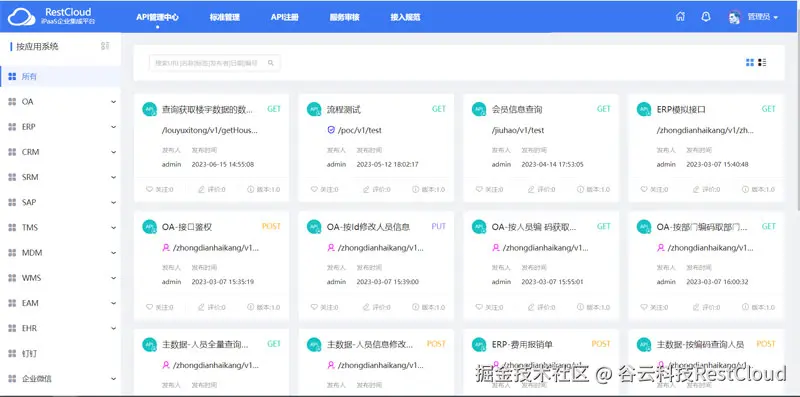Open the 服务审核 tab

tap(344, 17)
